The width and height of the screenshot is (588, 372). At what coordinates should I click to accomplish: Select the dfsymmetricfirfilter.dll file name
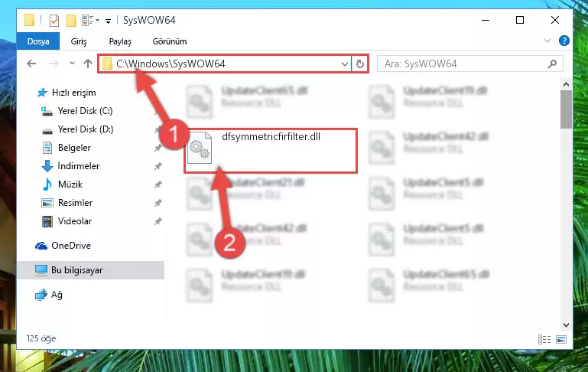click(x=271, y=137)
